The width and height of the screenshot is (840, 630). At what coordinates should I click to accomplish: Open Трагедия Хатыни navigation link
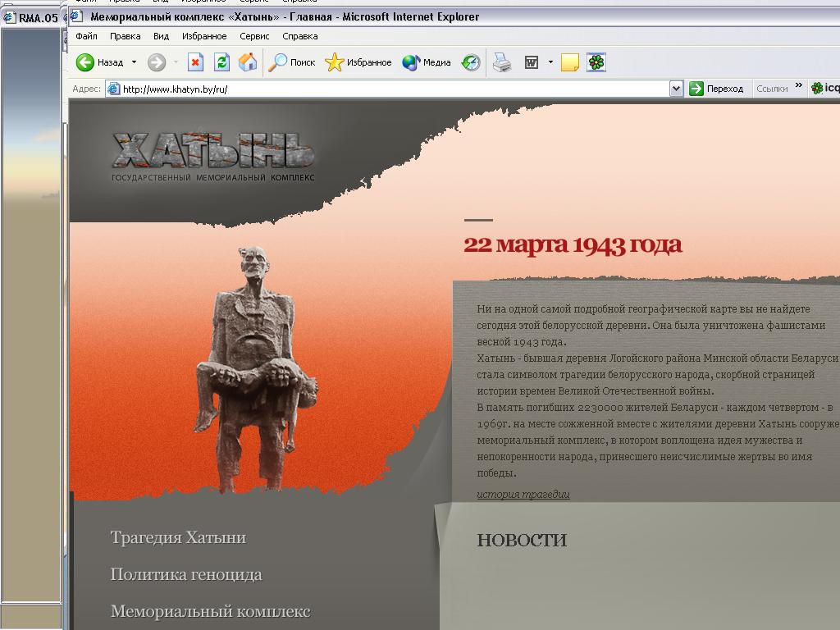point(178,537)
